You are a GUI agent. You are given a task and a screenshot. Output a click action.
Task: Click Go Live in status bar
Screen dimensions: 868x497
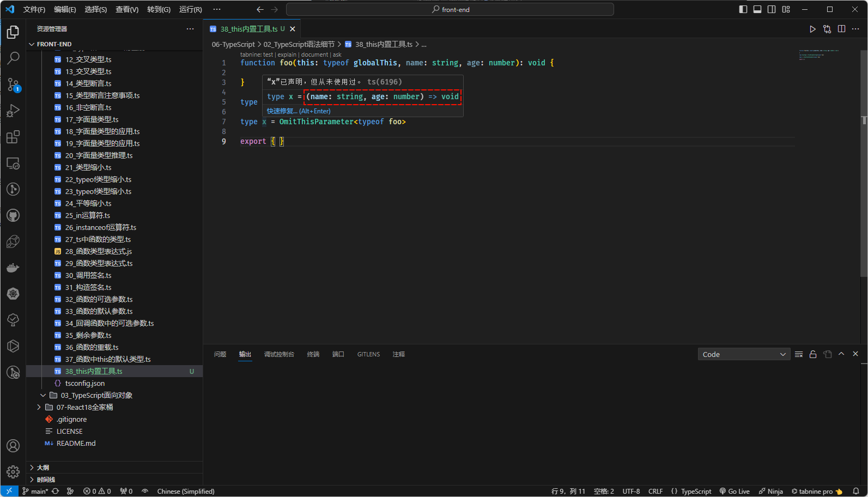coord(735,491)
